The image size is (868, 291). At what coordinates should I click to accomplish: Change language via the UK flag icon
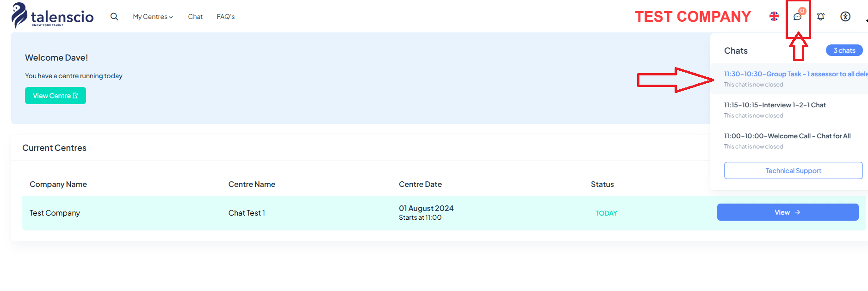[774, 16]
